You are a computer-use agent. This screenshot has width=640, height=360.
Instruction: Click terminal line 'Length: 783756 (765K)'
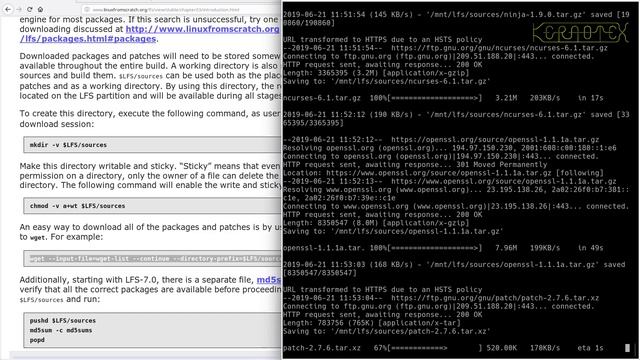[371, 322]
